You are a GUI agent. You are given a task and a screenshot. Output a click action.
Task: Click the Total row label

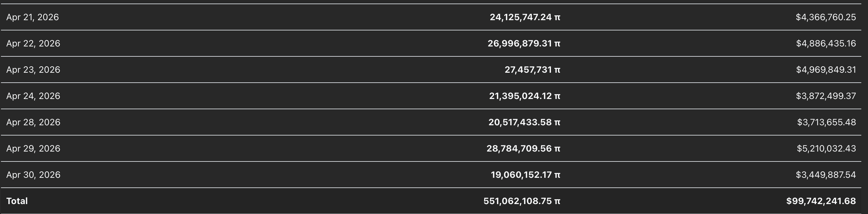pos(17,201)
